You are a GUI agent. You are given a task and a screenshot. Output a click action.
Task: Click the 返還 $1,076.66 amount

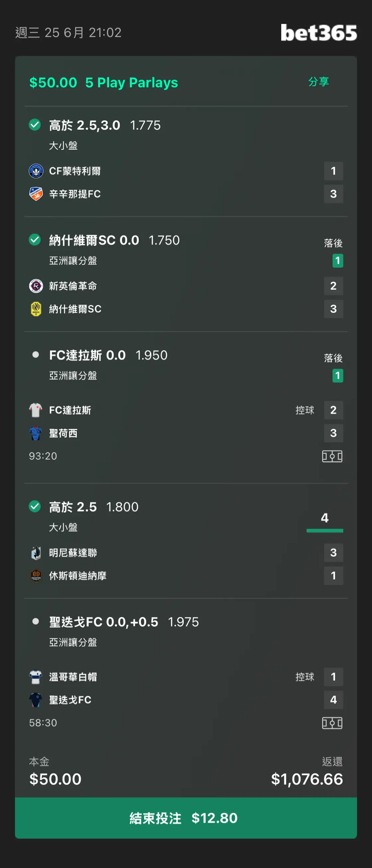(x=307, y=779)
